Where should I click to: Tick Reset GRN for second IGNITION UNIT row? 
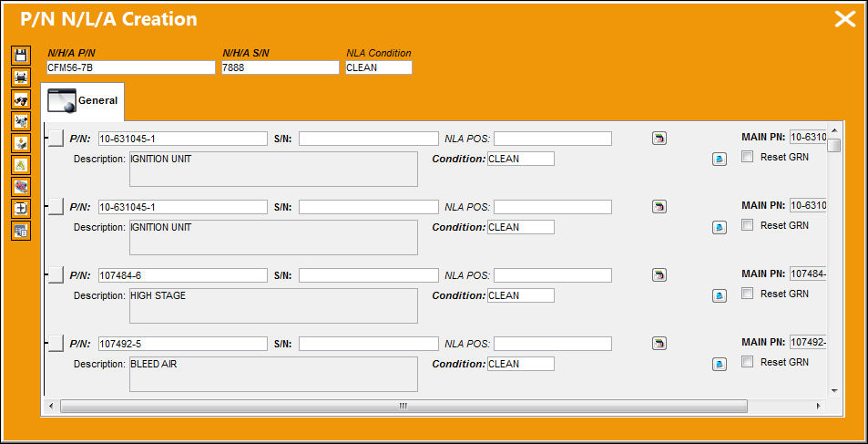pyautogui.click(x=748, y=225)
